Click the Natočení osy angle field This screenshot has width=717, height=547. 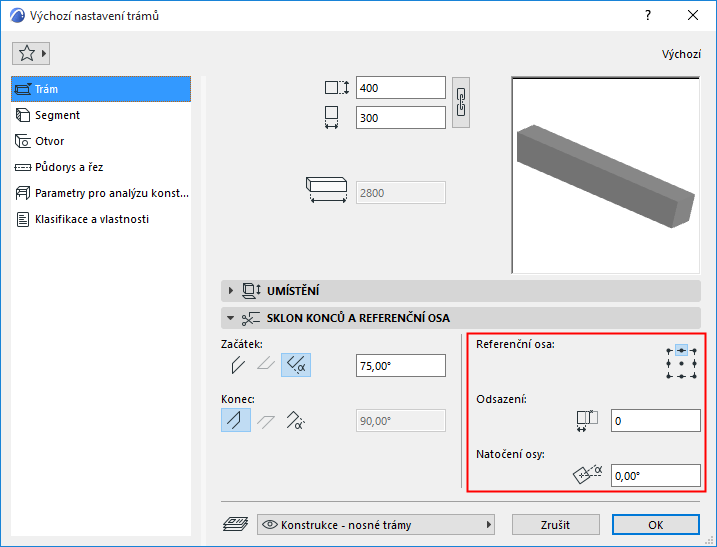click(x=656, y=476)
